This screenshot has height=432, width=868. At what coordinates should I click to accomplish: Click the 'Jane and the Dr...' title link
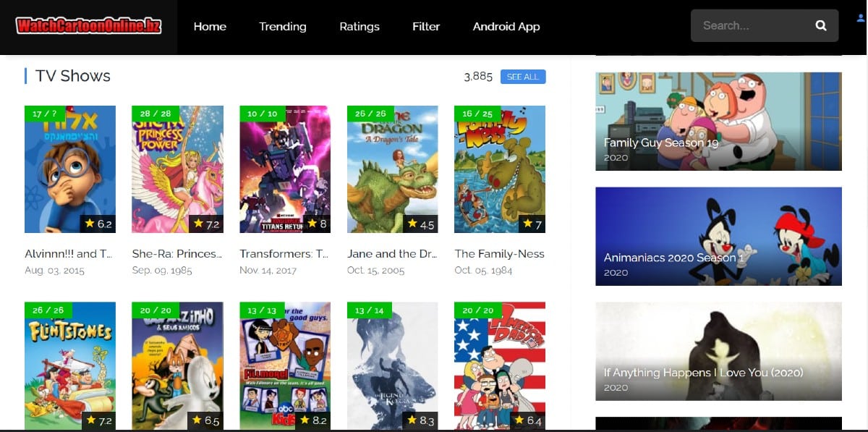tap(392, 253)
